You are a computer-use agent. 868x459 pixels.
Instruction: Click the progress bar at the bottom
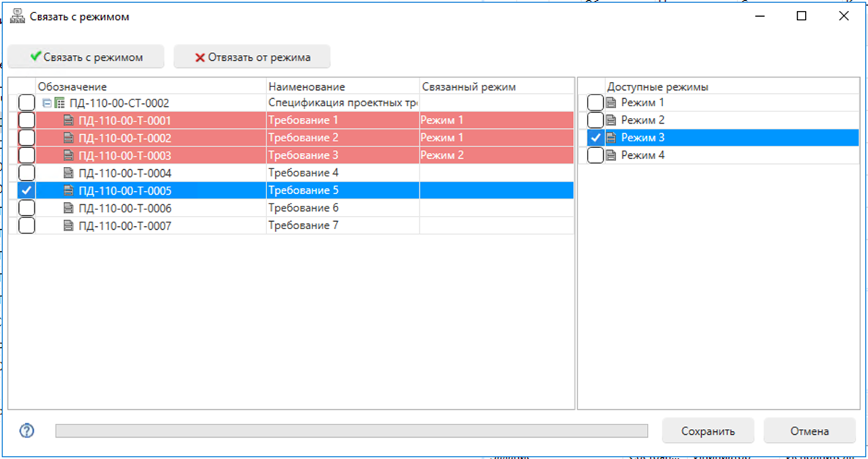pyautogui.click(x=351, y=431)
